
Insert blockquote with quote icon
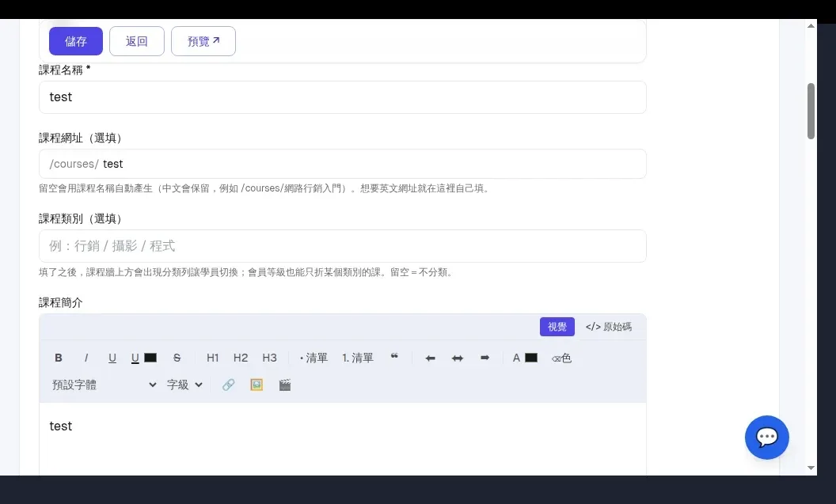coord(394,357)
